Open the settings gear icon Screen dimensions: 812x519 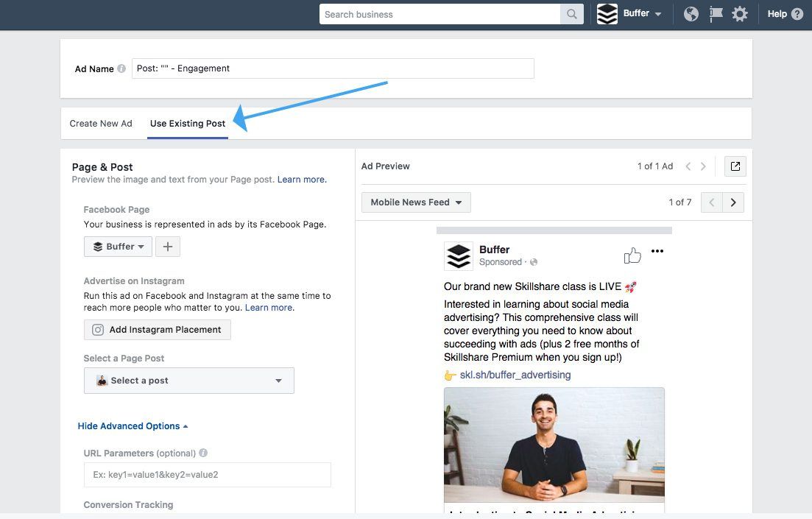(x=740, y=14)
